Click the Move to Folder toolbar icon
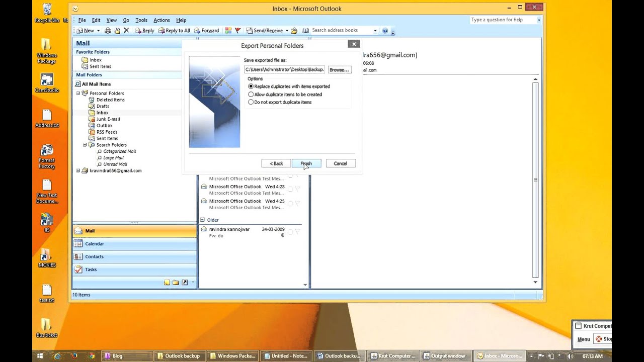644x362 pixels. pos(117,31)
